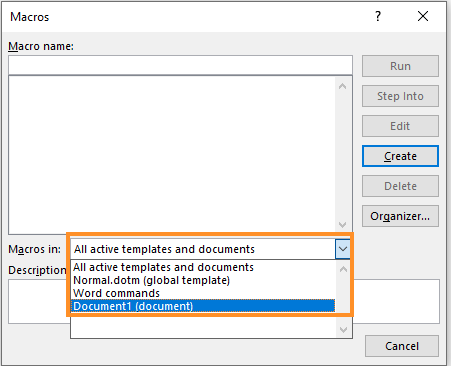Click the Help question mark icon
Viewport: 451px width, 366px height.
(x=378, y=16)
